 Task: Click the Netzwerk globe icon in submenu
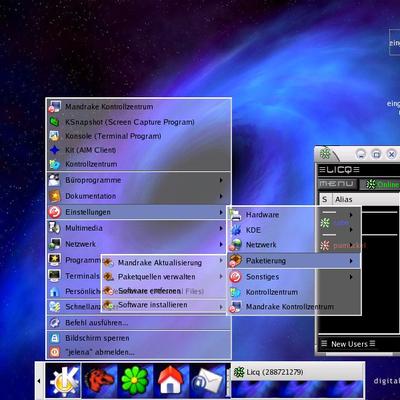[236, 245]
